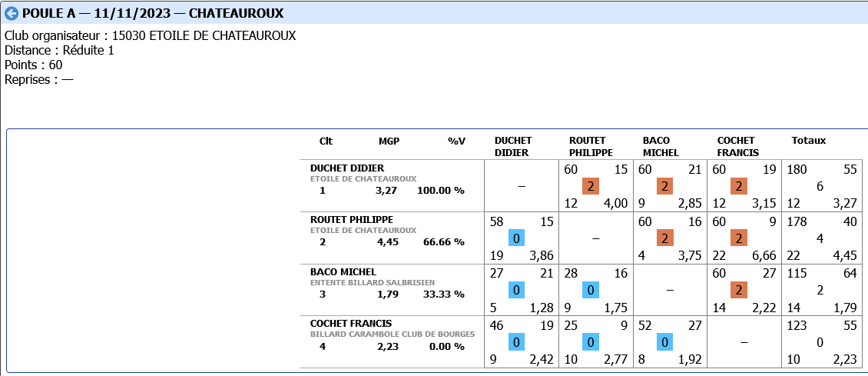The height and width of the screenshot is (376, 868).
Task: Click the Totaux column header
Action: click(x=808, y=141)
